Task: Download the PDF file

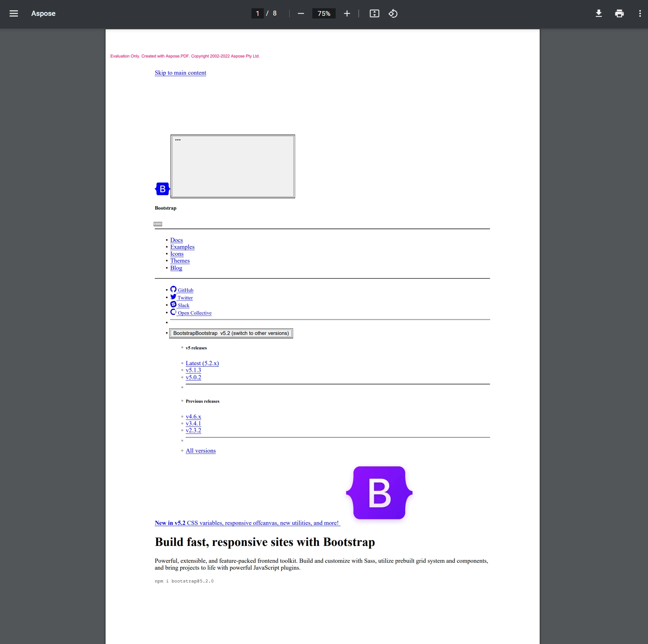Action: [x=599, y=13]
